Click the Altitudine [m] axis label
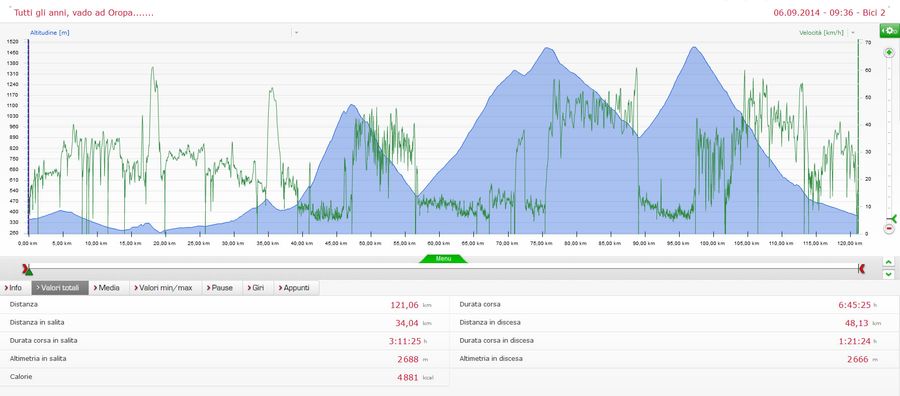Image resolution: width=900 pixels, height=396 pixels. pyautogui.click(x=50, y=33)
